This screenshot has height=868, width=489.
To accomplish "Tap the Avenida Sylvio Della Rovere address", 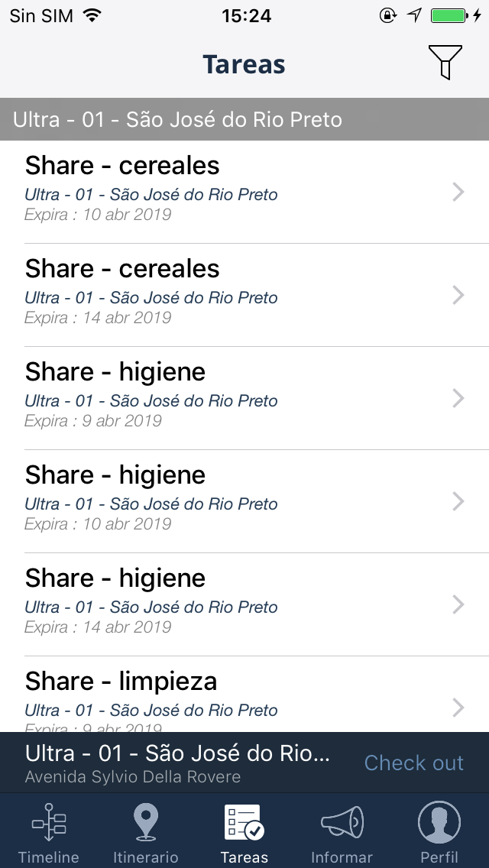I will 133,777.
